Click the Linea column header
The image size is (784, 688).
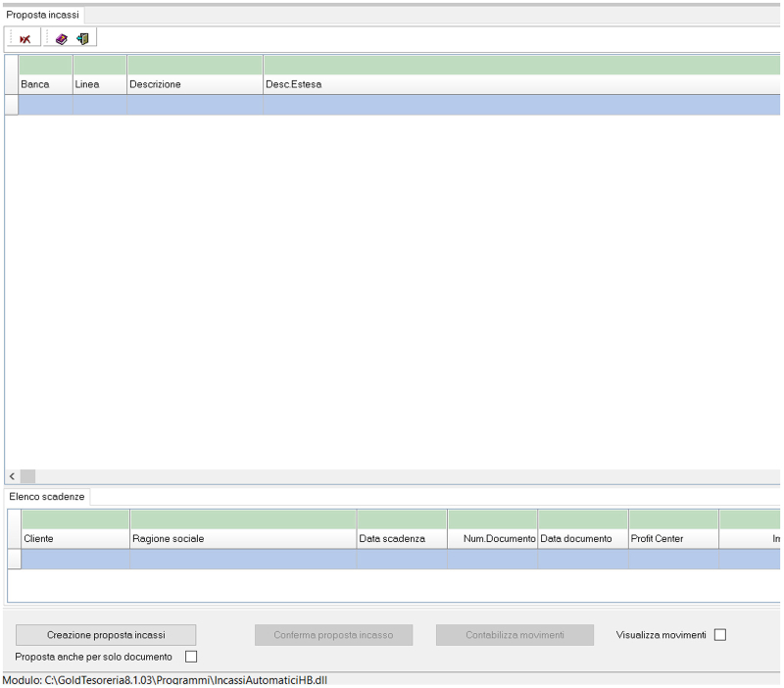pos(100,84)
